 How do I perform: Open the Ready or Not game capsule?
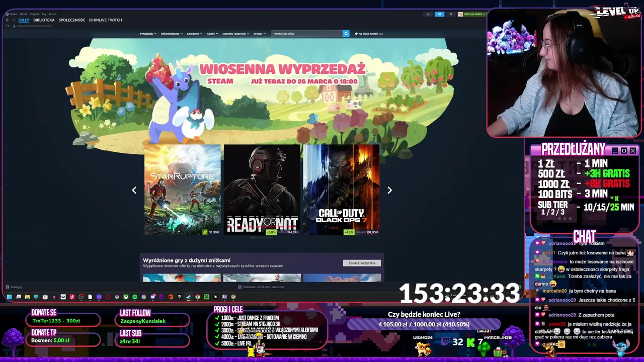click(262, 190)
